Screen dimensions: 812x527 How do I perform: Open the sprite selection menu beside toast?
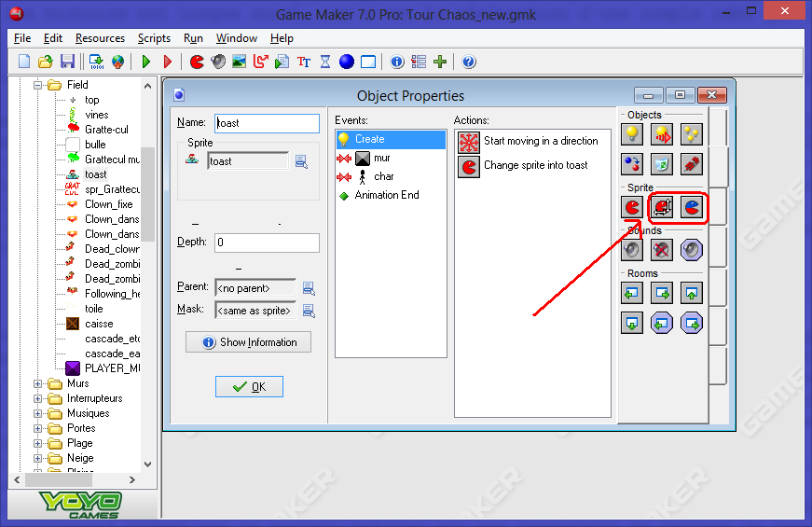coord(302,161)
